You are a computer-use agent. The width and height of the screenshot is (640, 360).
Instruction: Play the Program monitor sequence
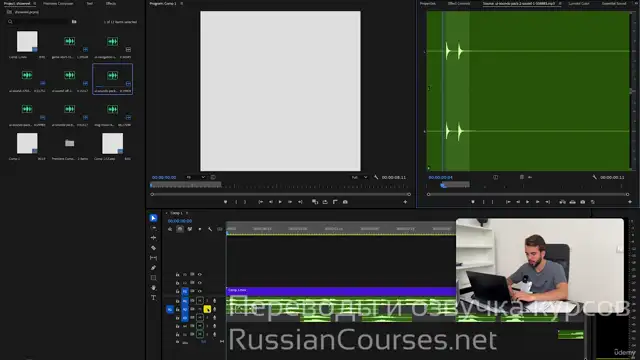click(x=280, y=202)
